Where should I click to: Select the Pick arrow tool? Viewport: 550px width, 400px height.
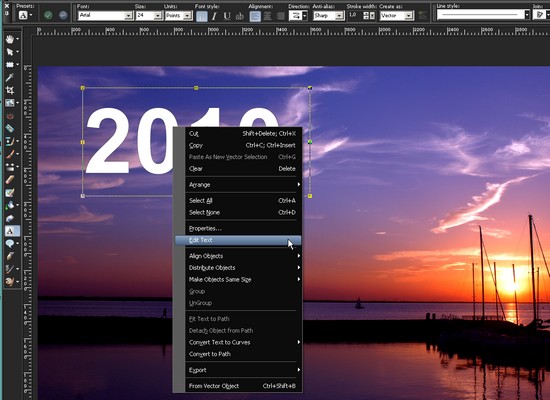[x=10, y=52]
